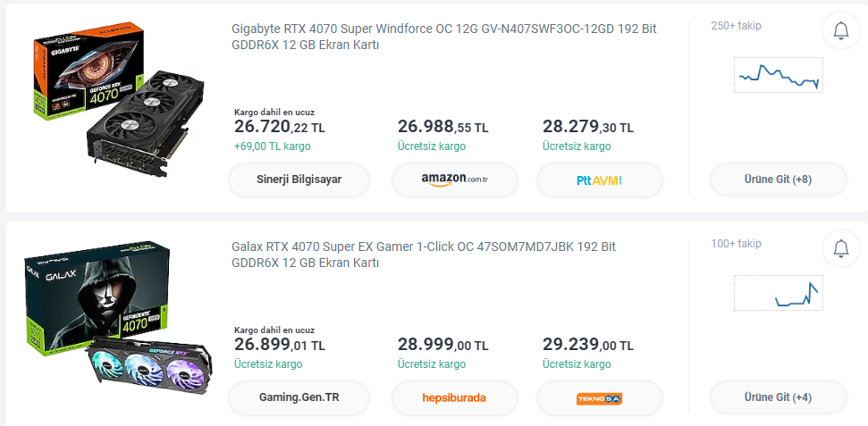Click the Galax listing's price alert bell

[841, 248]
